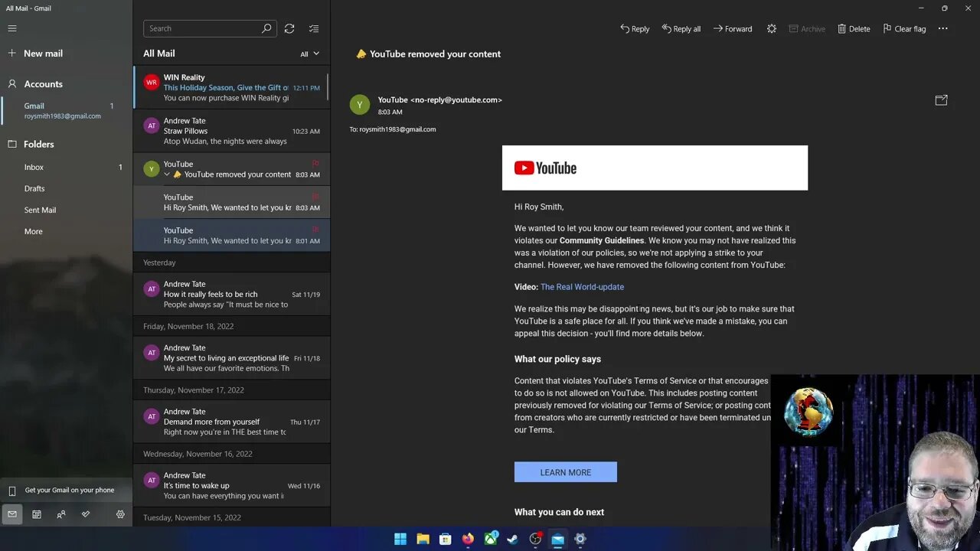Sync this view with refresh icon
980x551 pixels.
pos(289,28)
